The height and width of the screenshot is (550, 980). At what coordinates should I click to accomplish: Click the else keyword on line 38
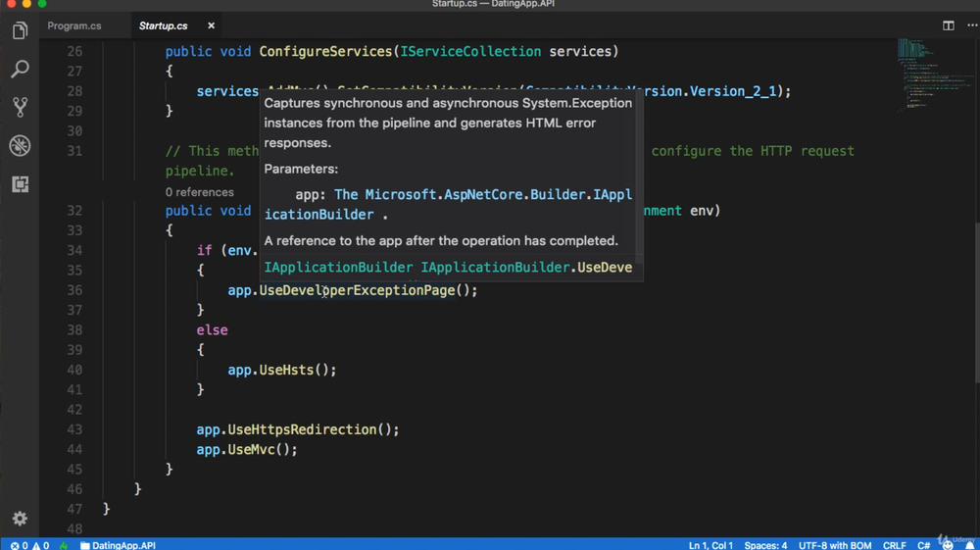(212, 330)
